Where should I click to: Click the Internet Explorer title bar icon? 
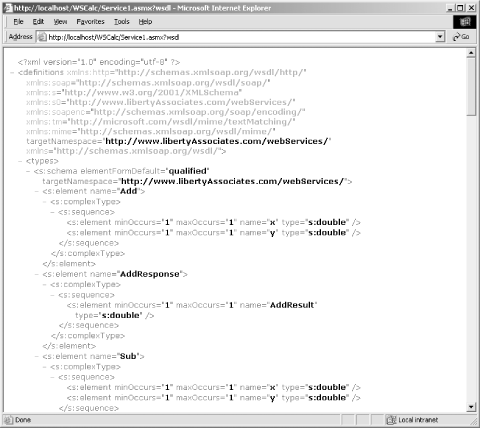click(8, 8)
